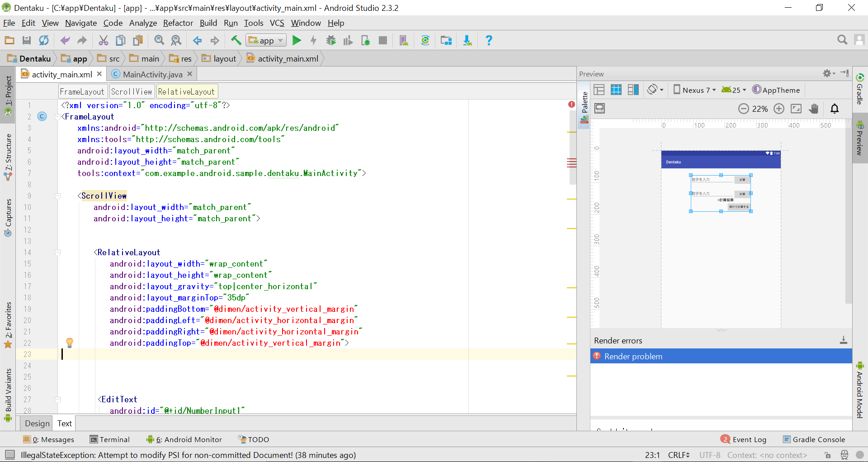Click the layout breadcrumb in navigation bar

point(219,59)
